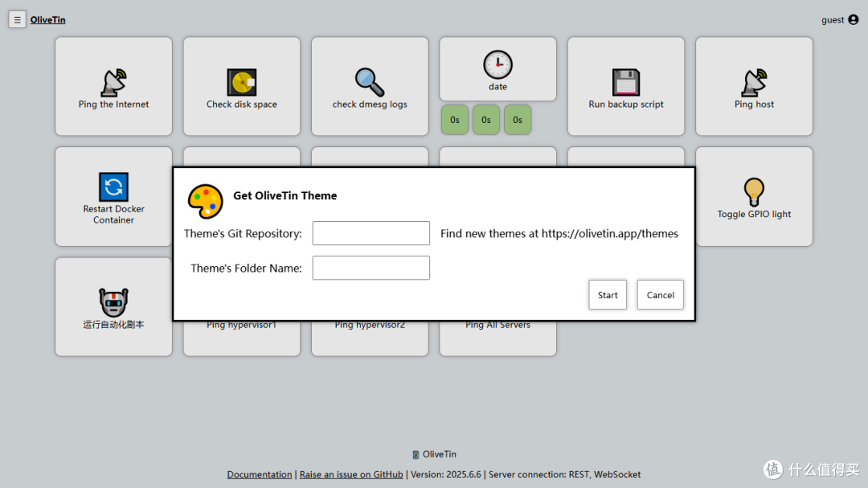
Task: Click Start in the theme dialog
Action: tap(608, 295)
